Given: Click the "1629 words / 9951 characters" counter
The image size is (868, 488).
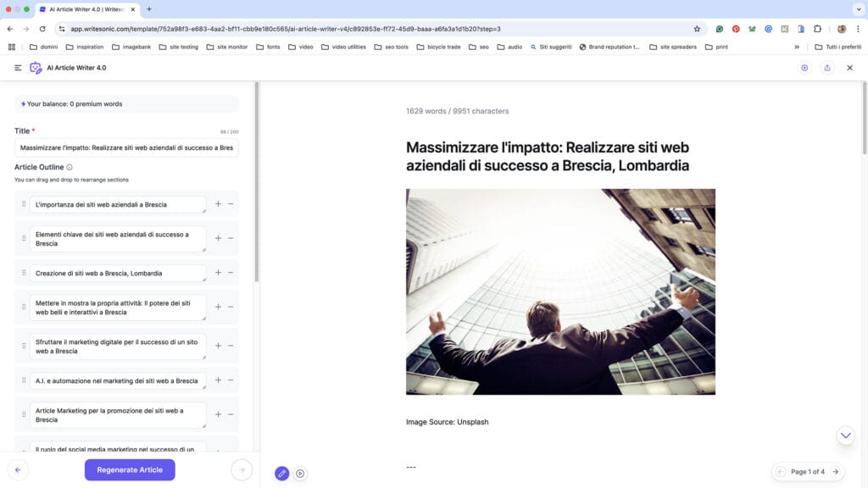Looking at the screenshot, I should pyautogui.click(x=457, y=111).
